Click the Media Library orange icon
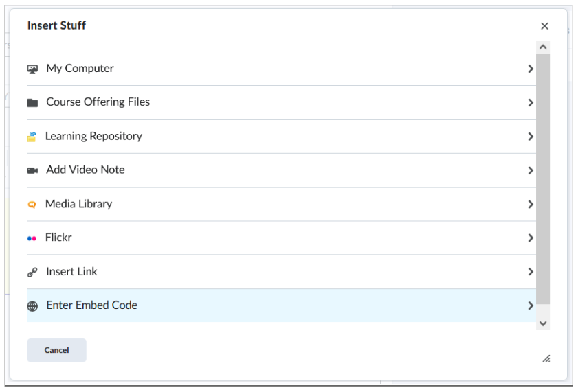 (32, 205)
